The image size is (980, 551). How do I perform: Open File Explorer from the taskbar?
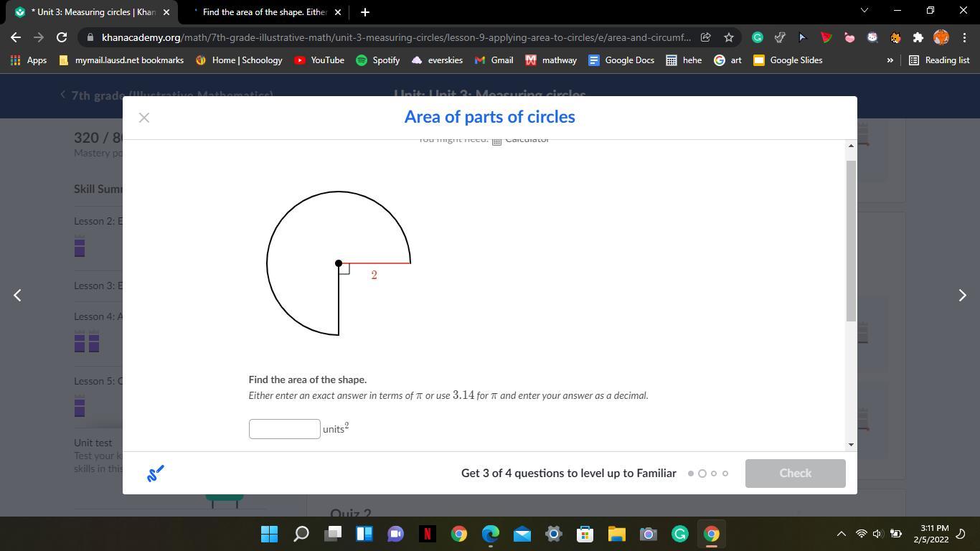pos(617,534)
